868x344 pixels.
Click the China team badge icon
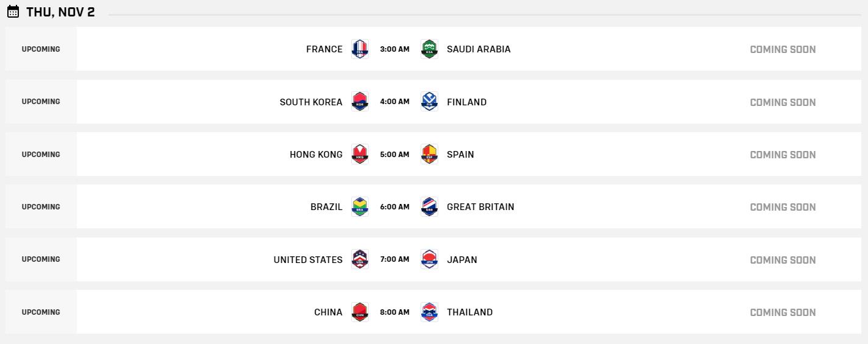coord(360,312)
